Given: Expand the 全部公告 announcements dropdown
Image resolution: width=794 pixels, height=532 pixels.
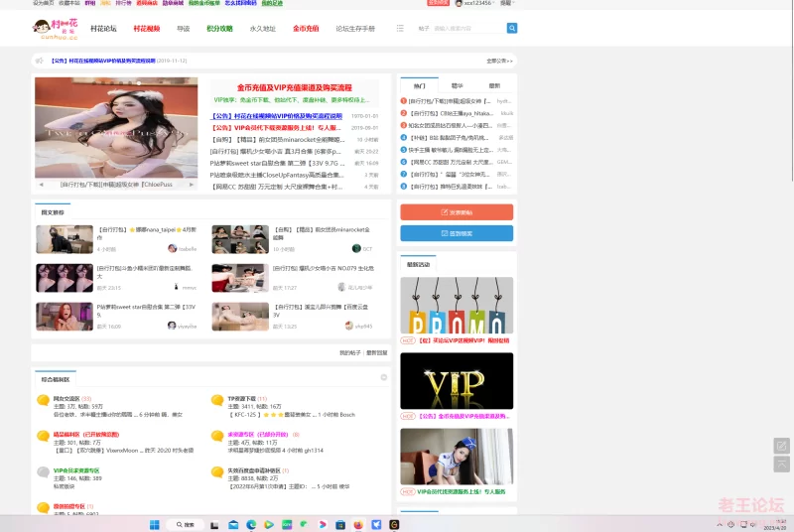Looking at the screenshot, I should click(x=500, y=61).
